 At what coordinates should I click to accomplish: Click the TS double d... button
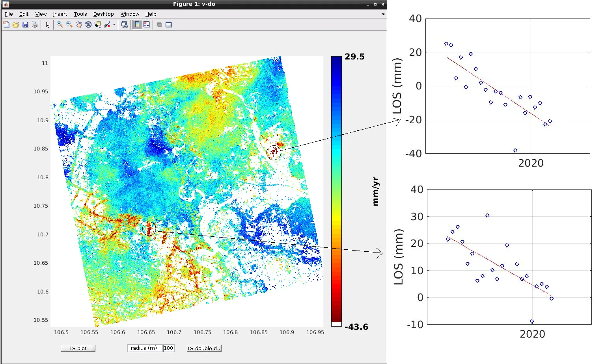(x=204, y=348)
